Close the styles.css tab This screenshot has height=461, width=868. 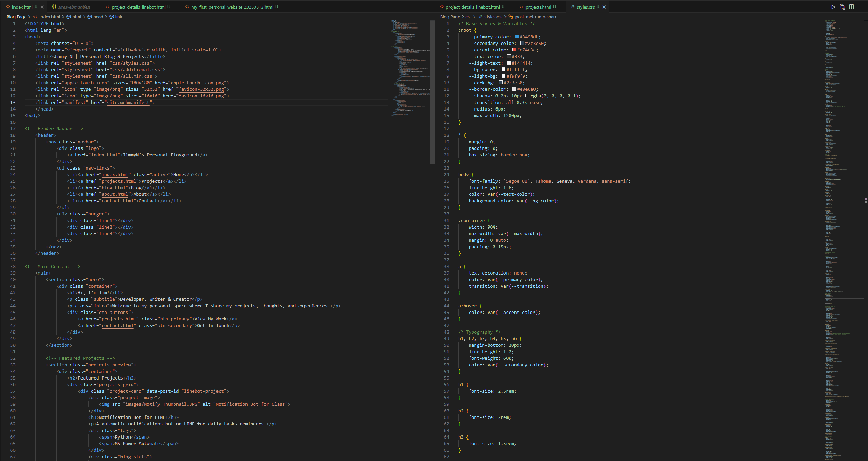click(604, 7)
